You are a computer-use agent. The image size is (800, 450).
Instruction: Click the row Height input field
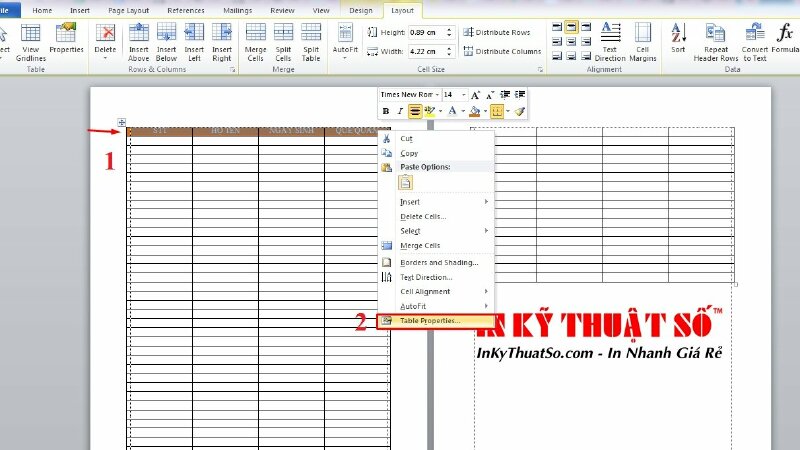pyautogui.click(x=427, y=32)
